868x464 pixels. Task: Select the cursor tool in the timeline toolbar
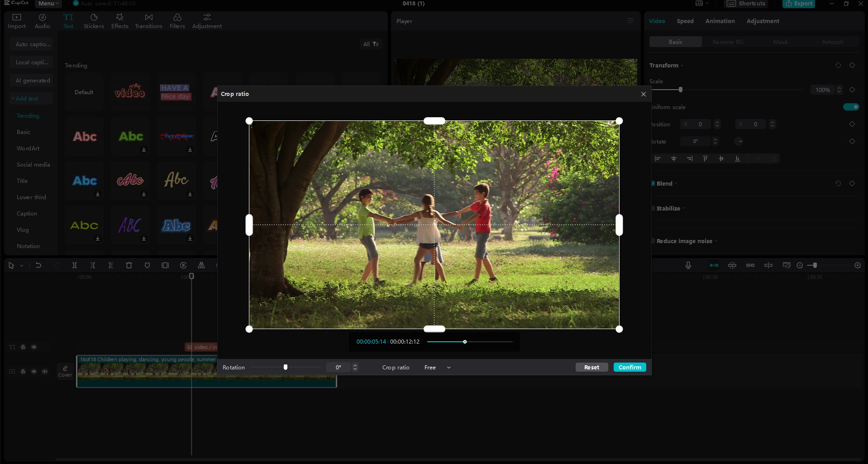(x=11, y=265)
